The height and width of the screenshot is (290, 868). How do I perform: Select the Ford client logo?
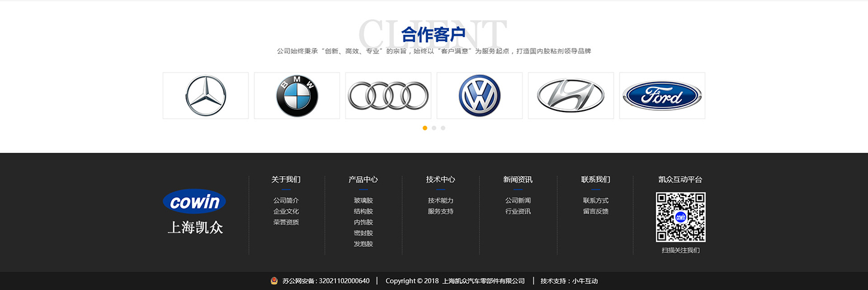coord(662,96)
